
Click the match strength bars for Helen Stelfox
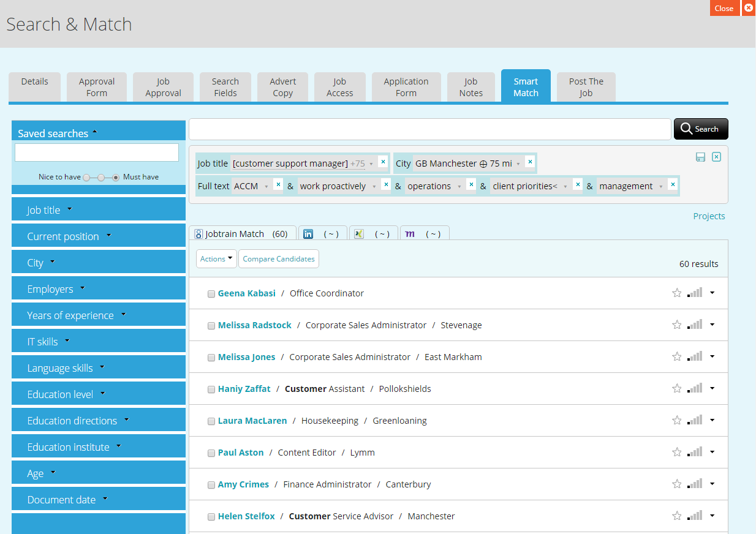(695, 516)
